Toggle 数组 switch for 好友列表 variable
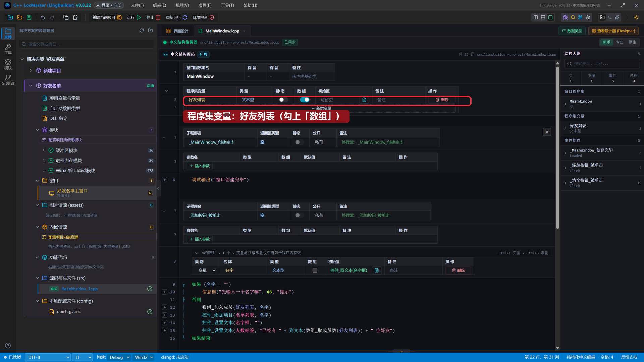Image resolution: width=644 pixels, height=362 pixels. pos(305,100)
